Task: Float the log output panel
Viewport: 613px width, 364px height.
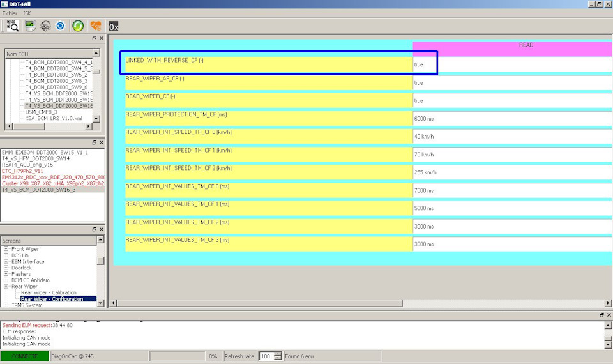Action: click(602, 315)
